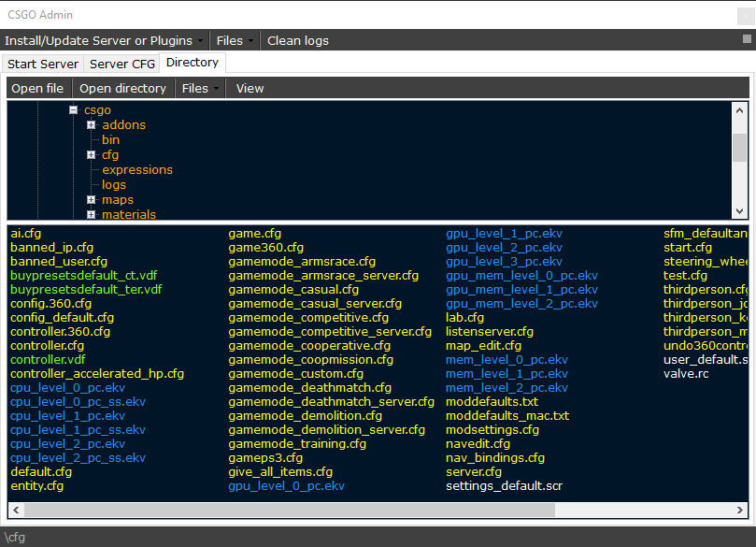This screenshot has height=547, width=756.
Task: Select file banned_user.cfg
Action: point(59,262)
